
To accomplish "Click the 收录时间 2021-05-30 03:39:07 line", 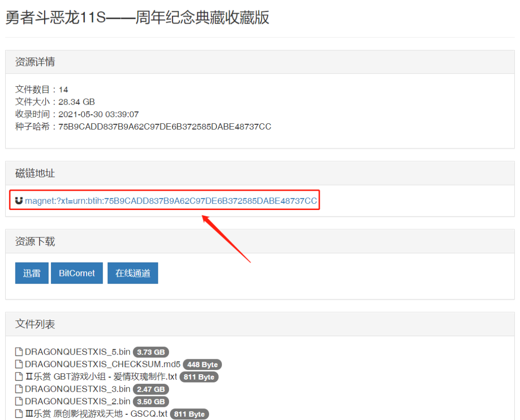I will (x=77, y=114).
